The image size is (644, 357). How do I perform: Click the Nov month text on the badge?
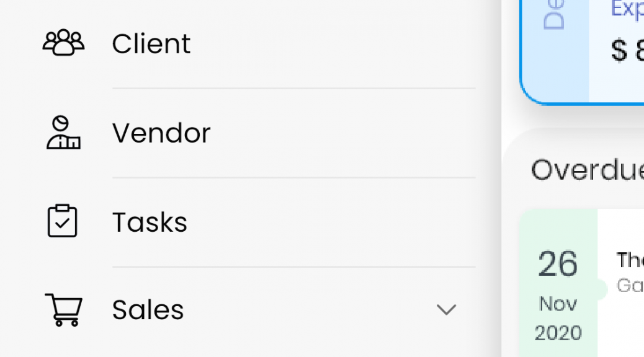(558, 304)
